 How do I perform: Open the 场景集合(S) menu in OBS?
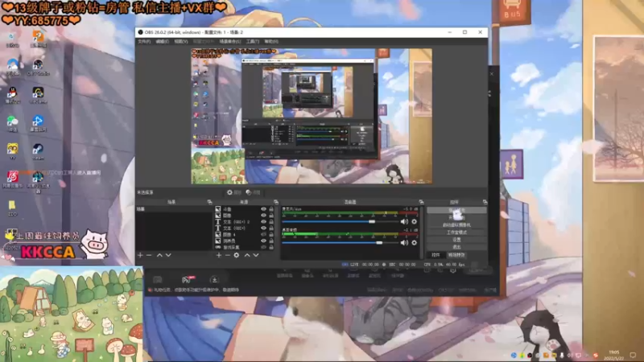click(230, 42)
